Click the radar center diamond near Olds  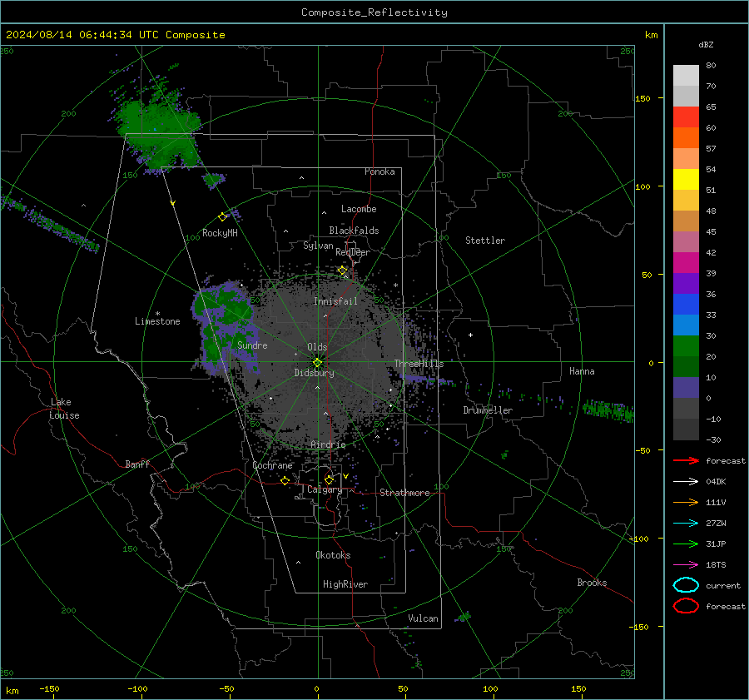click(317, 363)
